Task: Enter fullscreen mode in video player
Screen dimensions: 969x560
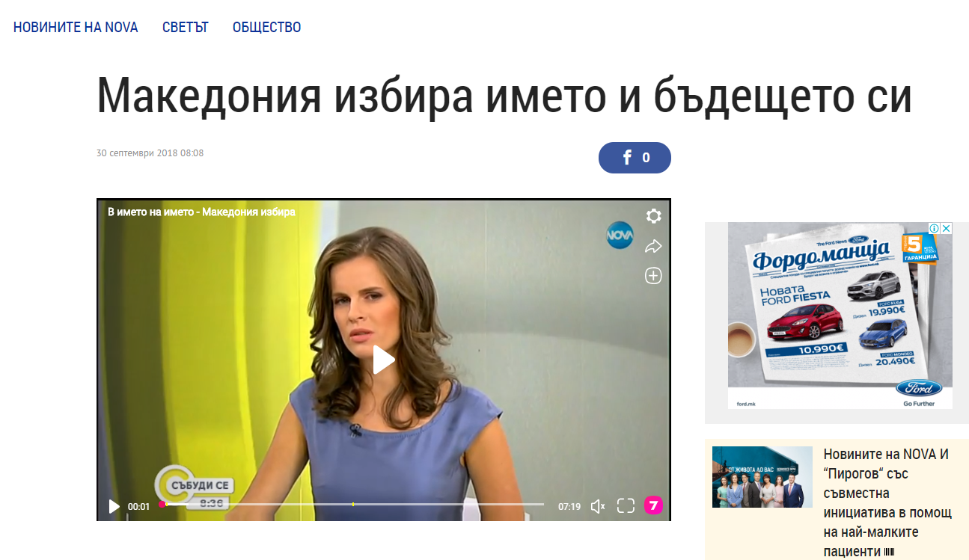Action: pos(626,506)
